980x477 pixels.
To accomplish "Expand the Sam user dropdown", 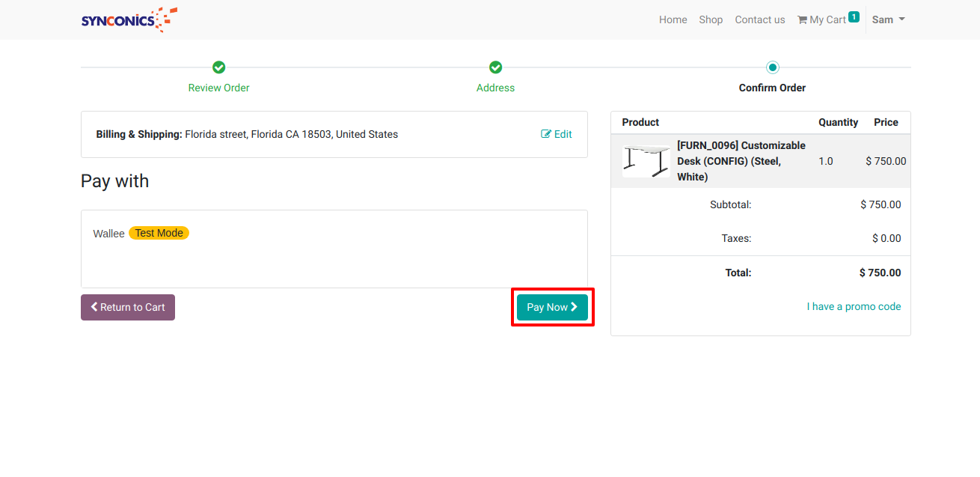I will (x=888, y=19).
